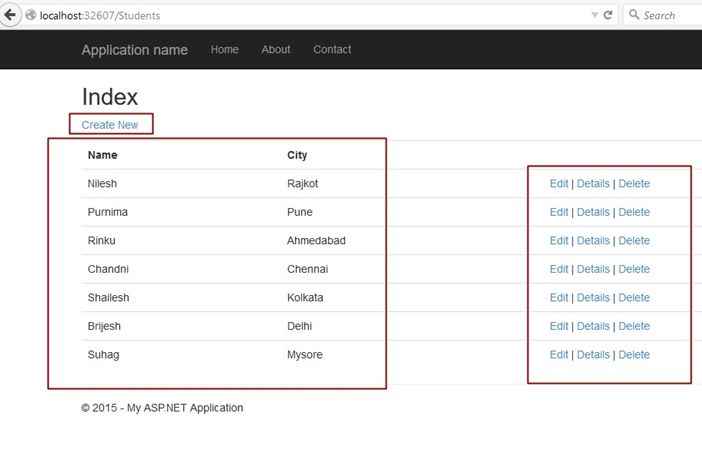Select the city cell Kolkata
Viewport: 702px width, 467px height.
(x=305, y=298)
